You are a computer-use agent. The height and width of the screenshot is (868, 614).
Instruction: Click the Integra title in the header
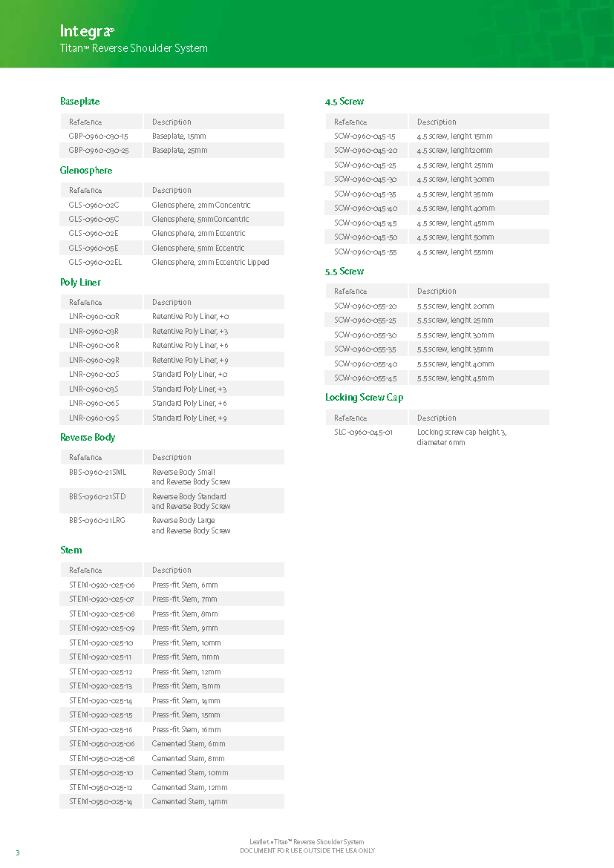coord(86,31)
